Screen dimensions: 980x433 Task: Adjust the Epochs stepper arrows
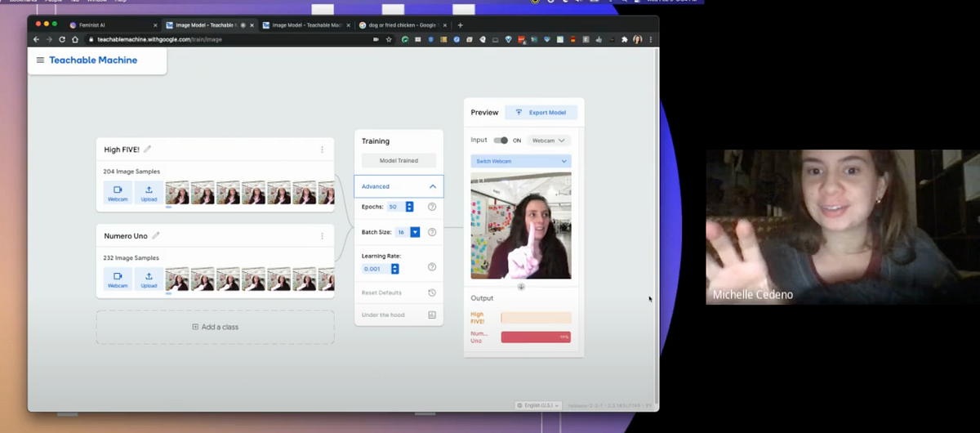[410, 207]
